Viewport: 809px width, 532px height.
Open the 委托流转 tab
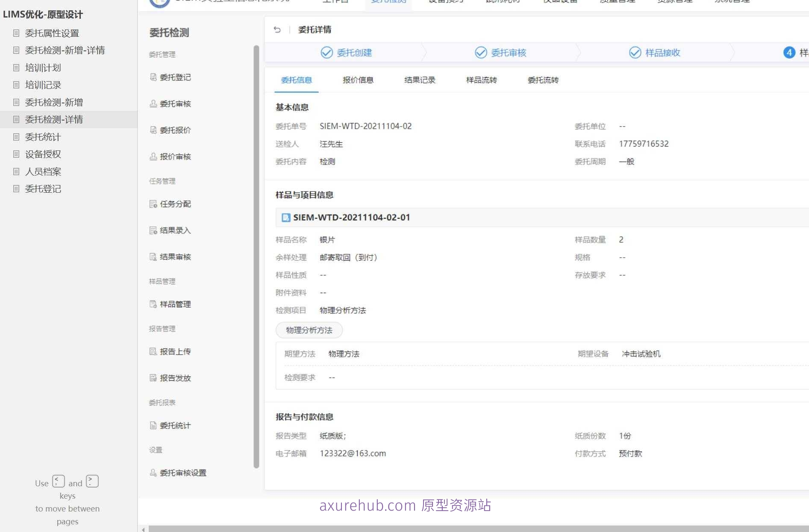click(x=543, y=80)
